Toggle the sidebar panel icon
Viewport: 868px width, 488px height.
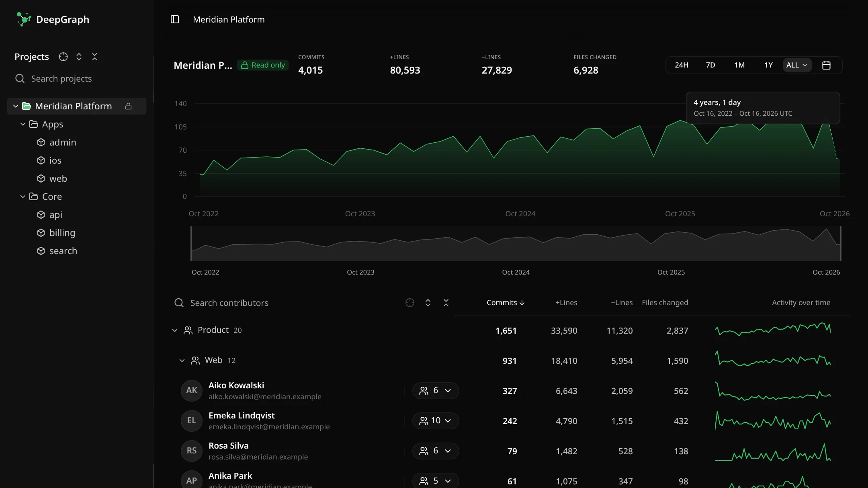(x=175, y=19)
